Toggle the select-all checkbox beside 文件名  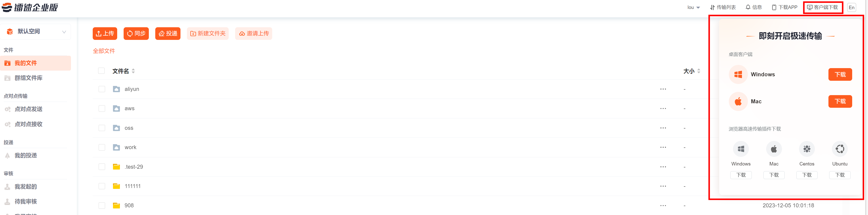tap(101, 71)
